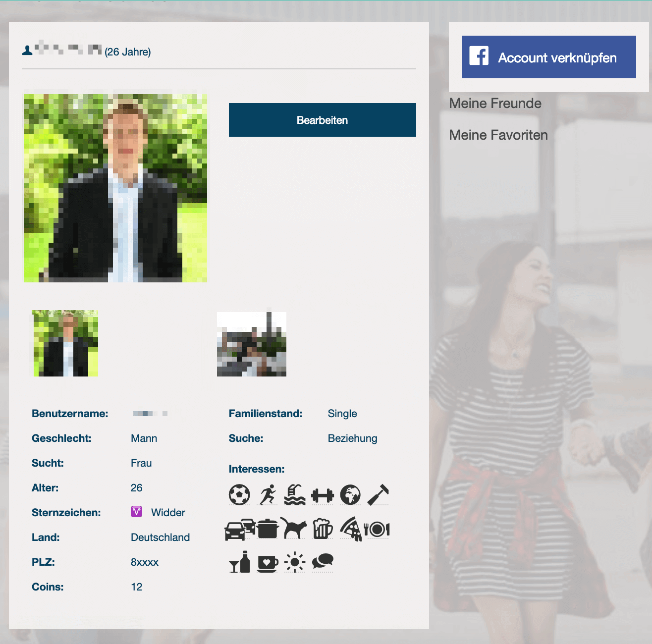Select the swimming pool interest icon
Viewport: 652px width, 644px height.
[x=295, y=495]
